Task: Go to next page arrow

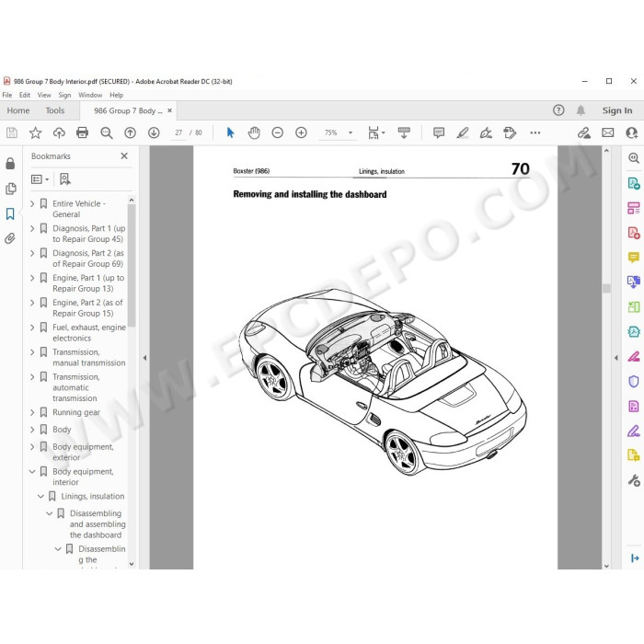Action: (154, 132)
